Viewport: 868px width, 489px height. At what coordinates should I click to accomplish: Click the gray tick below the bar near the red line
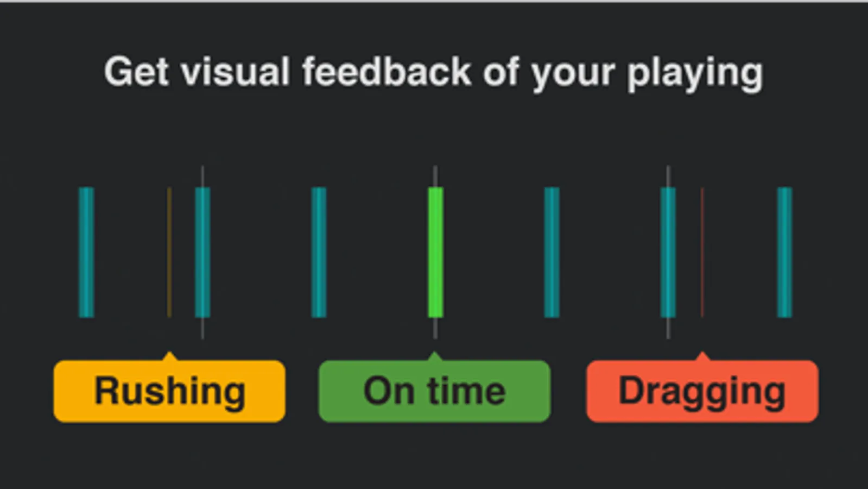pos(668,329)
